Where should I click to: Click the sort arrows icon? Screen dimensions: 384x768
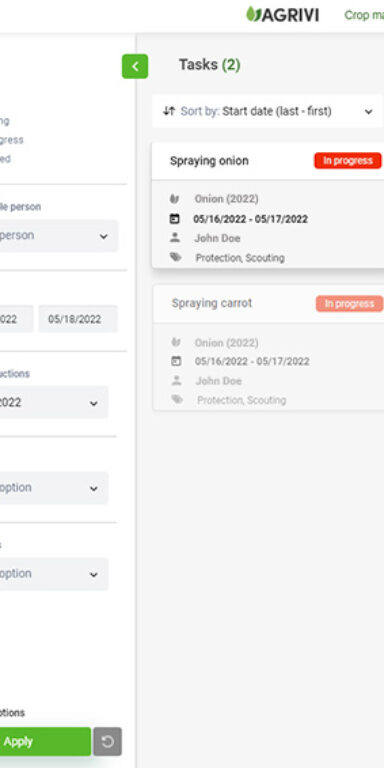pyautogui.click(x=169, y=111)
